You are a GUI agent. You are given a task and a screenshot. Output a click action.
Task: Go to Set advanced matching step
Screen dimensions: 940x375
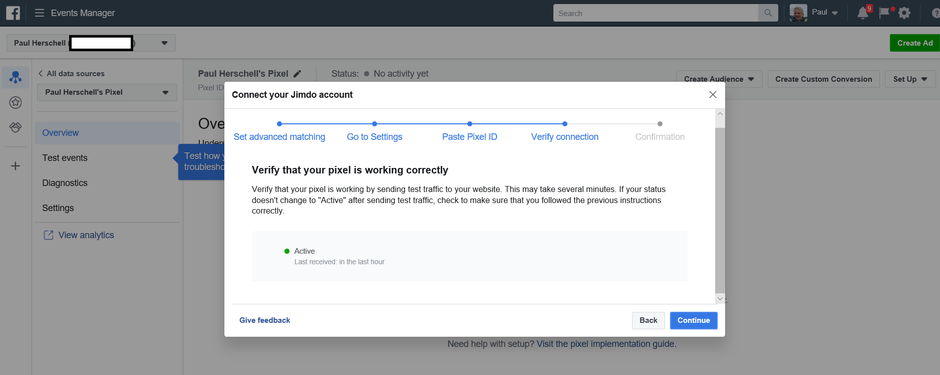pos(279,137)
